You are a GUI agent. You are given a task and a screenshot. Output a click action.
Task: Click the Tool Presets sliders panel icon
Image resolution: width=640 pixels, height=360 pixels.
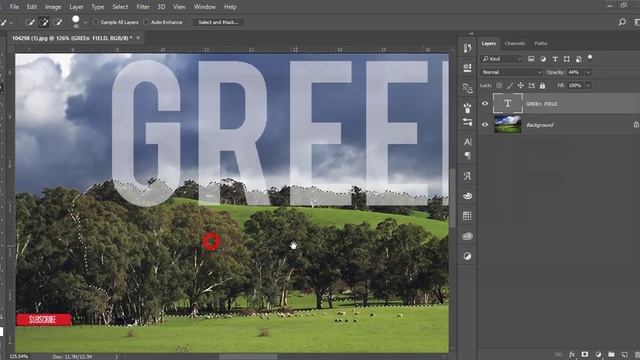[467, 122]
